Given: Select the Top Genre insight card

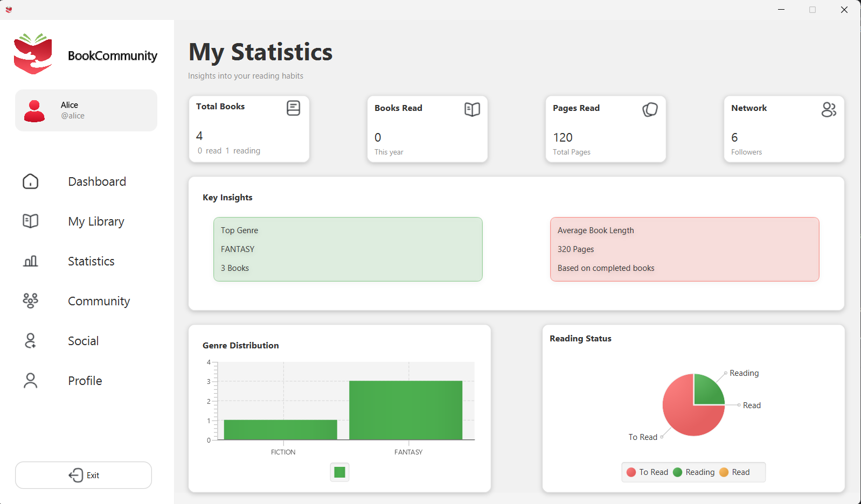Looking at the screenshot, I should [348, 249].
